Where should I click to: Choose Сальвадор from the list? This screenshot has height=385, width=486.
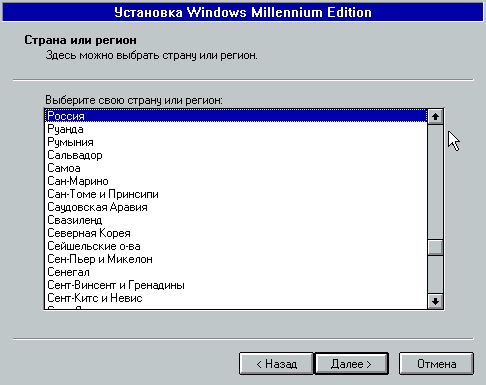236,155
